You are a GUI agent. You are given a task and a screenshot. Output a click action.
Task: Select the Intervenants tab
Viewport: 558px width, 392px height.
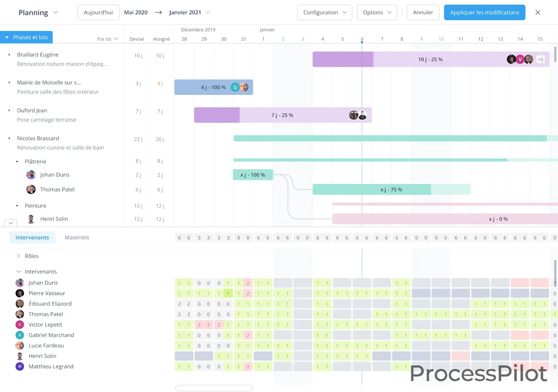point(32,238)
